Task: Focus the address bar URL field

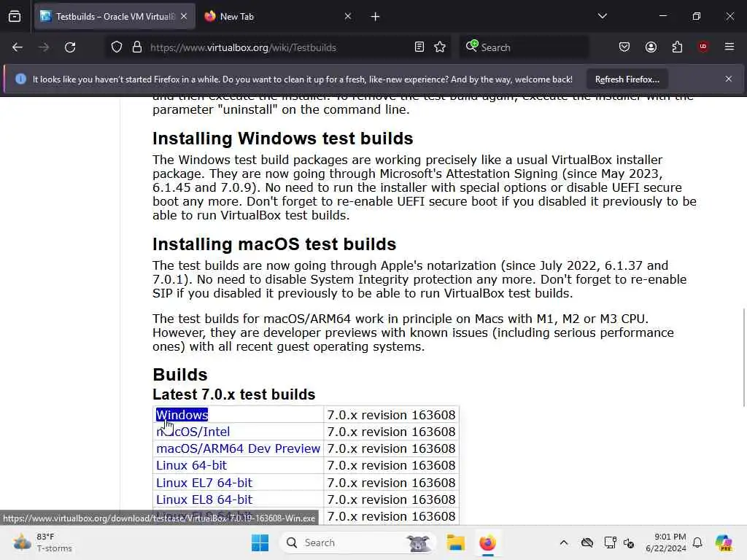Action: coord(276,47)
